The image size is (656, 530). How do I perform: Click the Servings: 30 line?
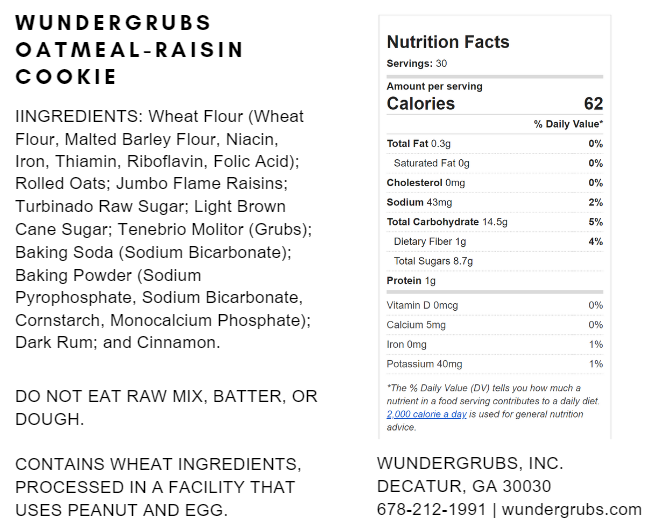pyautogui.click(x=417, y=64)
